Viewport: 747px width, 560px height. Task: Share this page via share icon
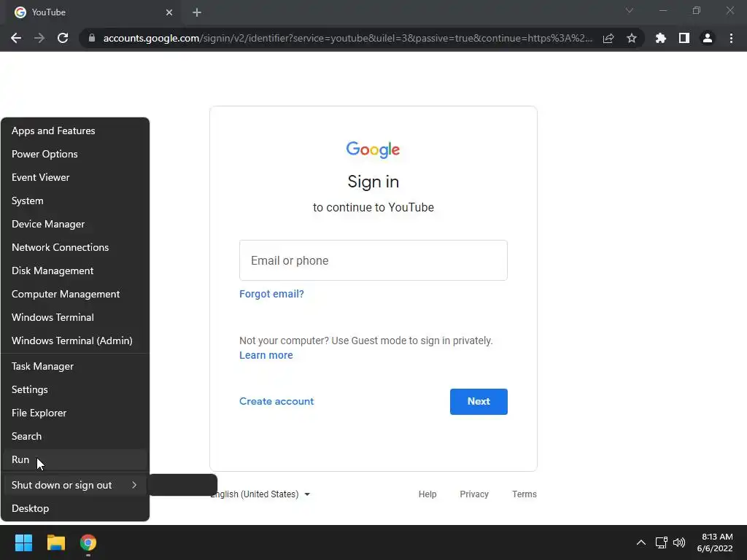[608, 38]
